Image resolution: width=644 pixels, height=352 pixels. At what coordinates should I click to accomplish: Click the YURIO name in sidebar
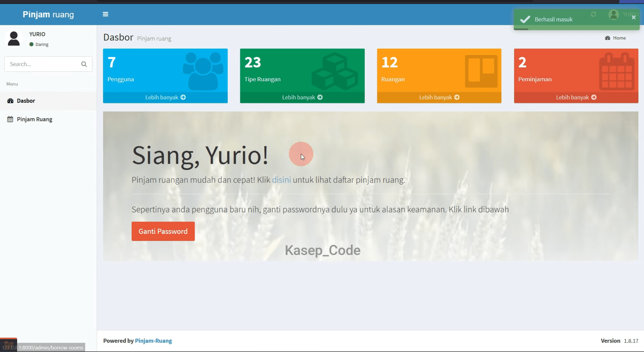37,34
